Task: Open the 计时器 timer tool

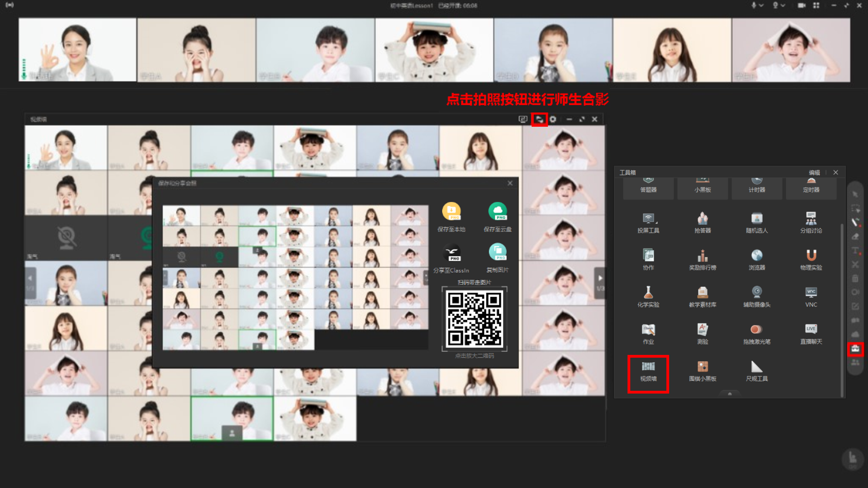Action: [757, 189]
